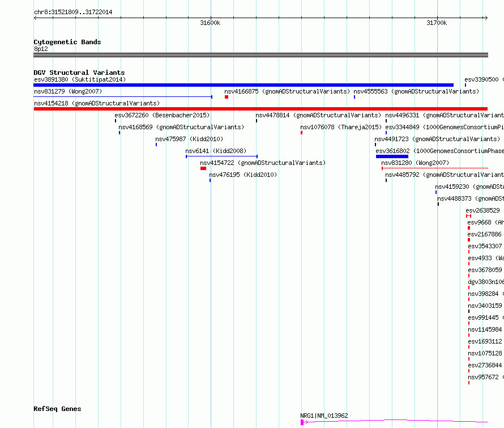504x428 pixels.
Task: Click nsv831280 (Wong2007) label
Action: 415,163
